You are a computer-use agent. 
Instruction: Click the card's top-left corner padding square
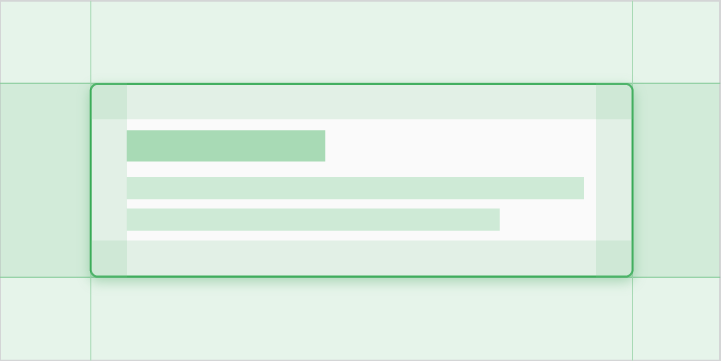[x=109, y=102]
